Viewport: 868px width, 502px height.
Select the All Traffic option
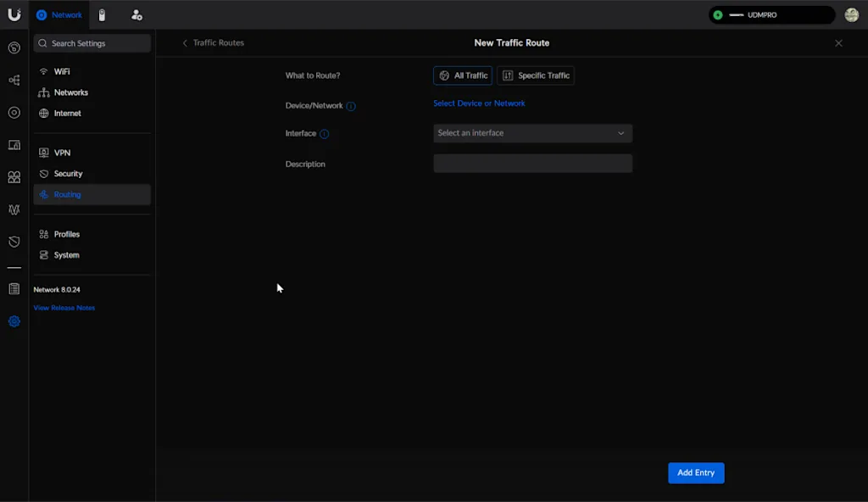point(463,75)
